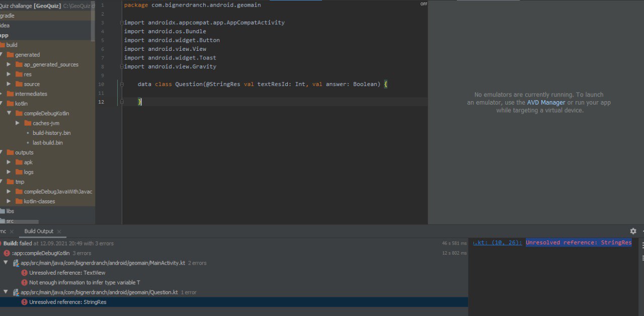This screenshot has height=316, width=644.
Task: Click folder icon next to compileDebugJavaWithJavac
Action: point(19,192)
